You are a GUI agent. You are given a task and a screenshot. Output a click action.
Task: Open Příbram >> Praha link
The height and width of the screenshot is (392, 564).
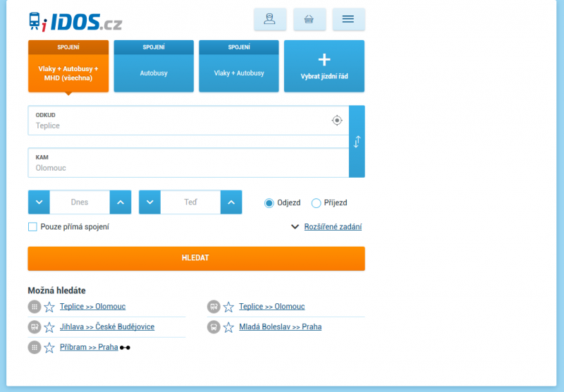pos(89,347)
